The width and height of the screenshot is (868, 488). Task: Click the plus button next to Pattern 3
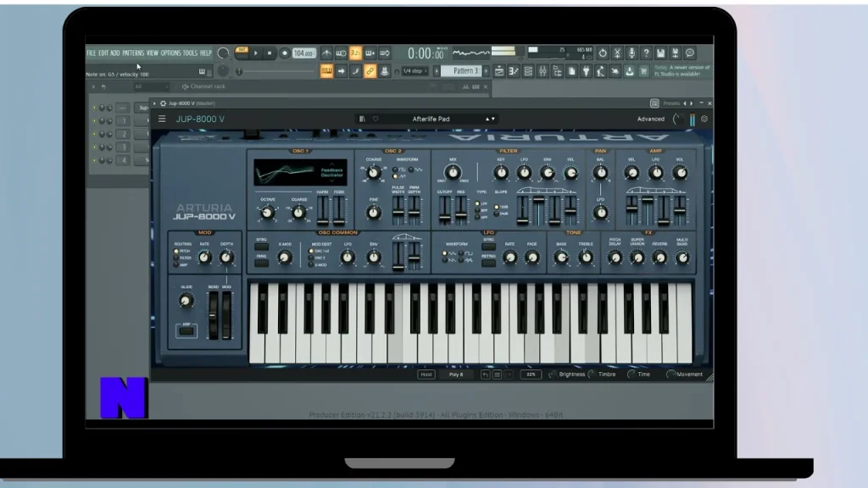486,71
